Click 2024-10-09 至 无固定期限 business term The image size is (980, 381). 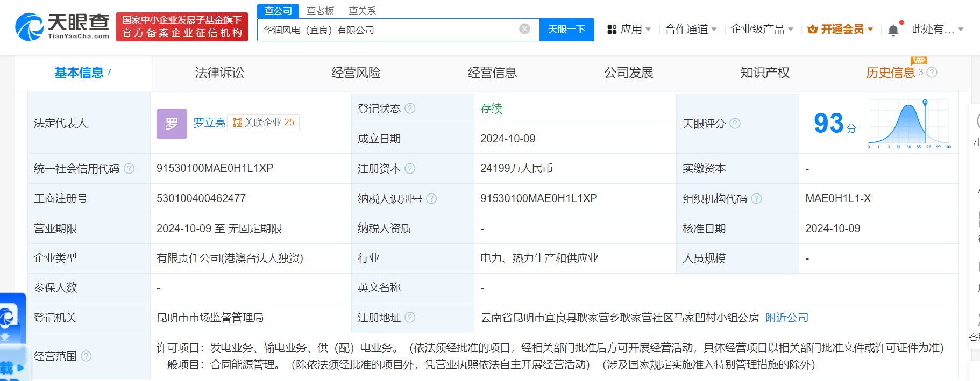[x=219, y=229]
